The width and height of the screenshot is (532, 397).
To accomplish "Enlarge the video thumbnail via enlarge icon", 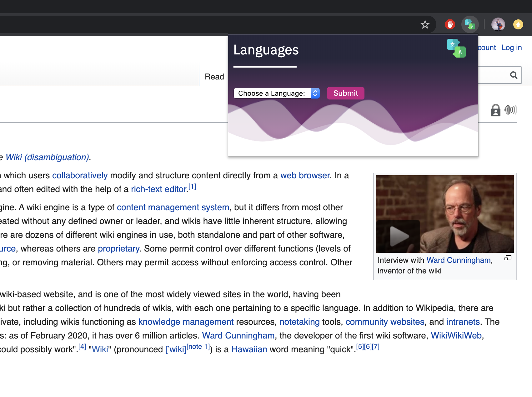I will click(x=508, y=258).
